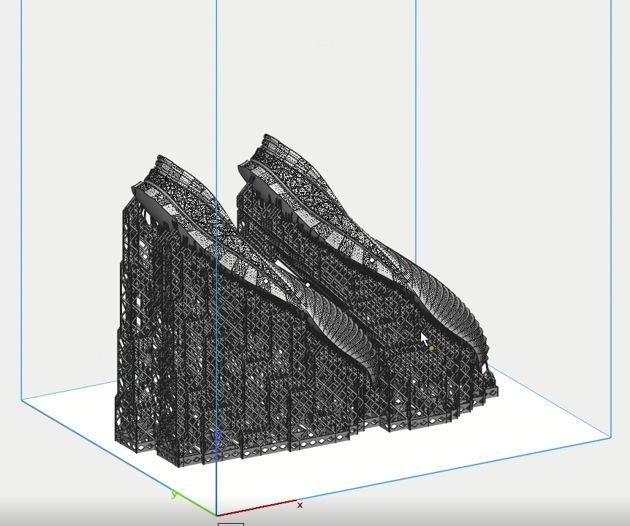Image resolution: width=630 pixels, height=526 pixels.
Task: Click the red X axis line
Action: coord(260,508)
